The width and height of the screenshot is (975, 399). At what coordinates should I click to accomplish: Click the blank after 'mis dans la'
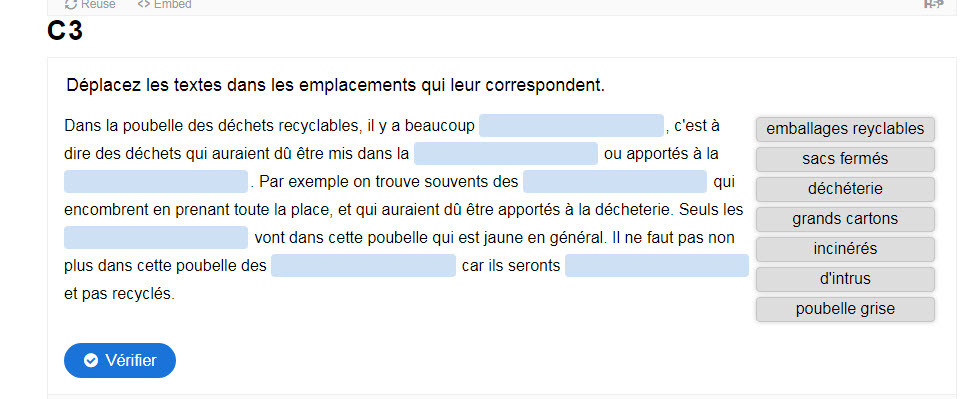[506, 154]
